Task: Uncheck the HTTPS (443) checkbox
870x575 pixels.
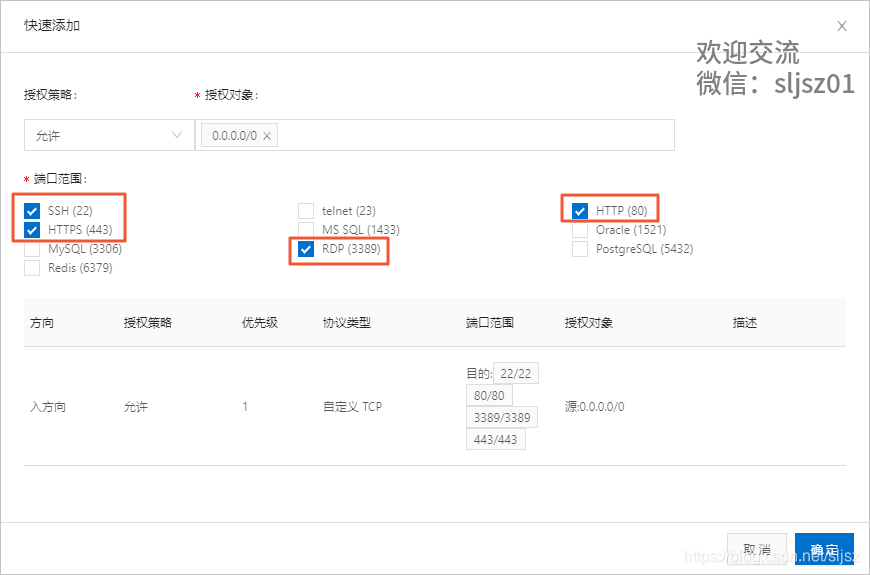Action: tap(32, 230)
